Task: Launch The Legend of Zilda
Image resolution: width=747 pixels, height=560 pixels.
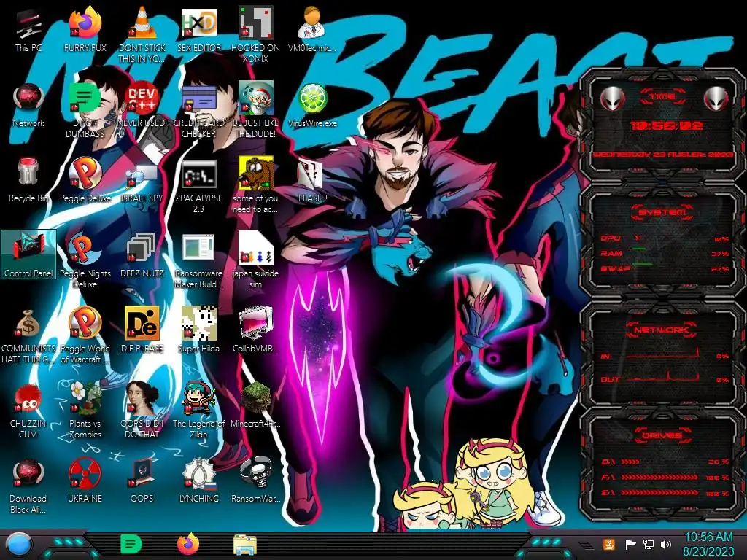Action: pos(198,411)
